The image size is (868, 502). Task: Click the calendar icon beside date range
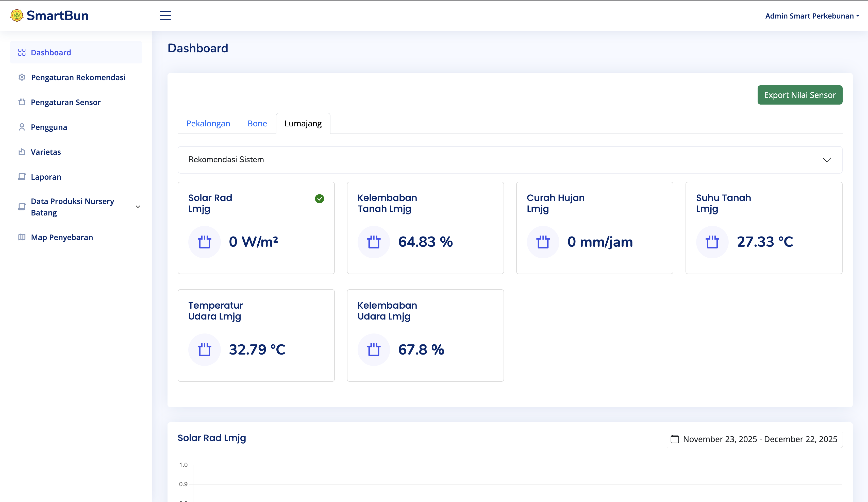click(674, 439)
